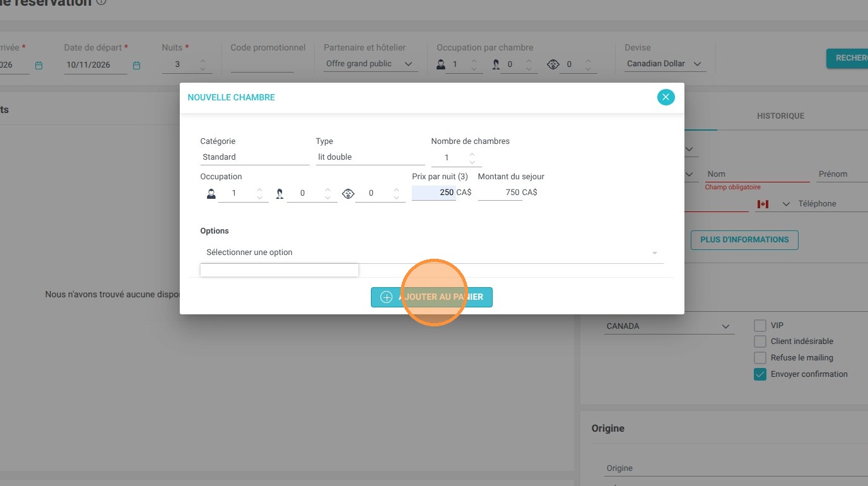The image size is (868, 486).
Task: Open the arrival date calendar icon
Action: [x=38, y=65]
